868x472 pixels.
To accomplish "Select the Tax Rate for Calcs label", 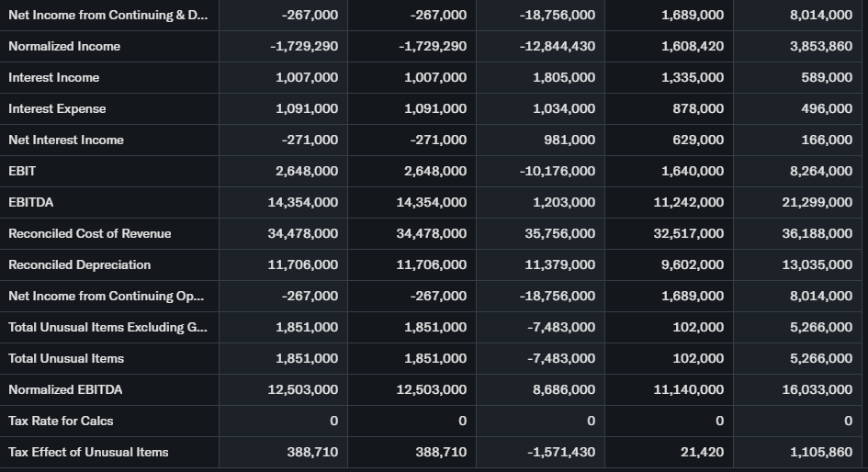I will (x=61, y=421).
